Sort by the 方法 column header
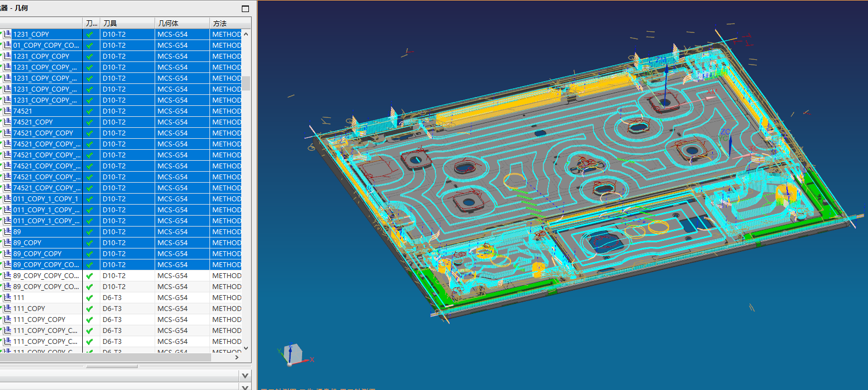 (x=230, y=23)
